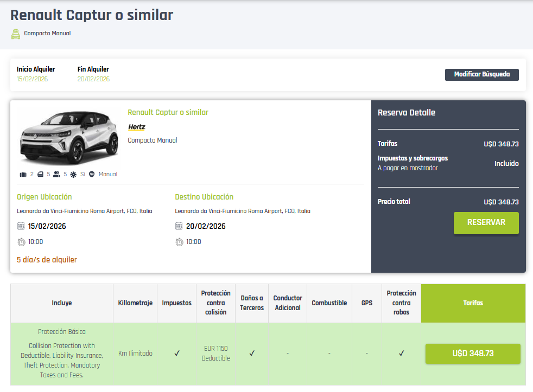The image size is (533, 392).
Task: Click the return time clock icon
Action: [179, 242]
